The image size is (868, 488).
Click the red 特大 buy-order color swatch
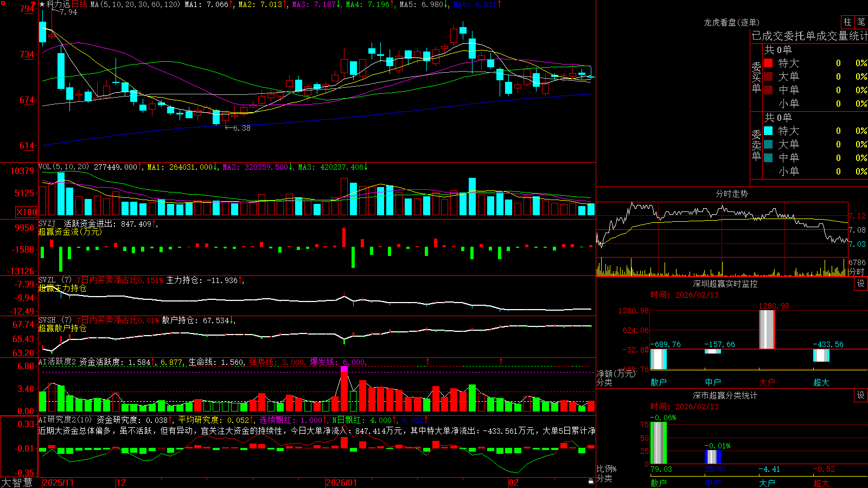[x=768, y=63]
